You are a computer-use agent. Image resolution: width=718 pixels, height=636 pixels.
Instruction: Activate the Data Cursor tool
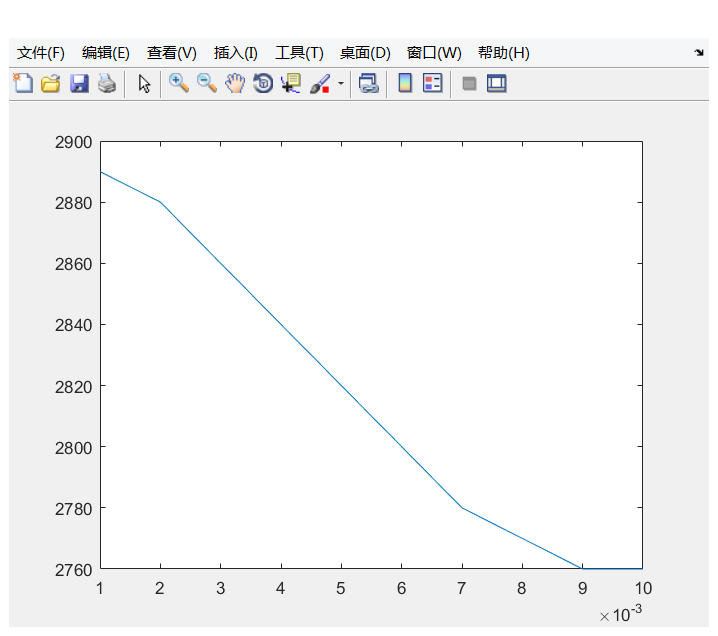point(291,84)
